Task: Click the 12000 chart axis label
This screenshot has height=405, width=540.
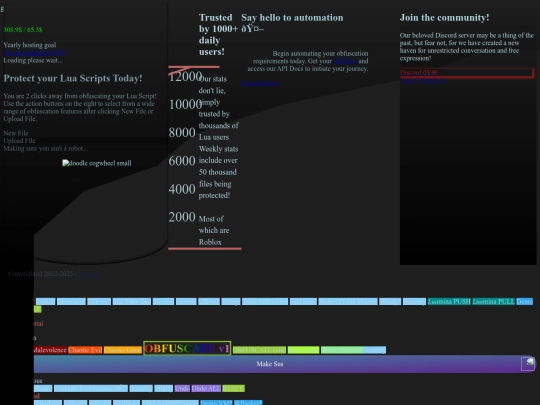Action: click(185, 76)
